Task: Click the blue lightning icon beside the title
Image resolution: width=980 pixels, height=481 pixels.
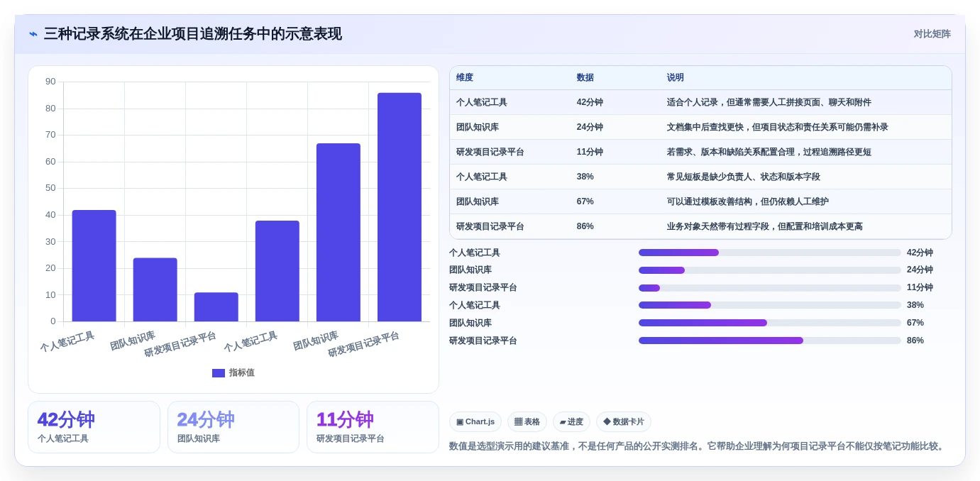Action: (33, 34)
